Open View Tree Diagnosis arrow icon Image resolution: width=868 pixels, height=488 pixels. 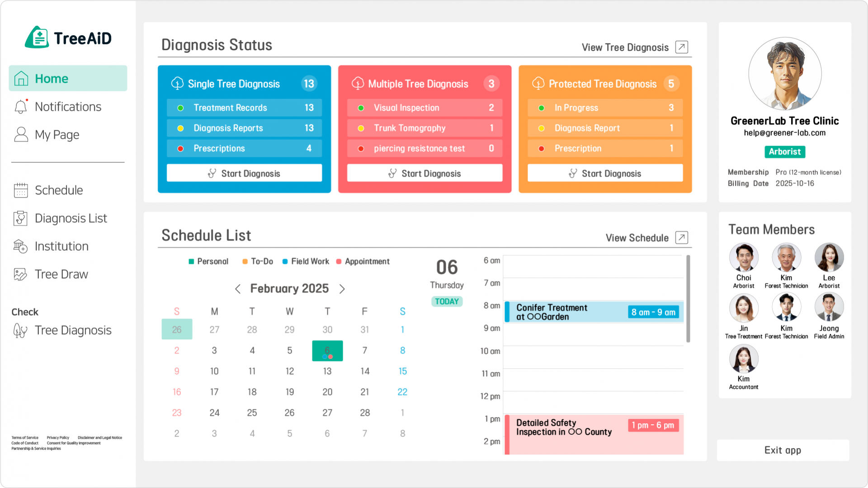click(681, 47)
